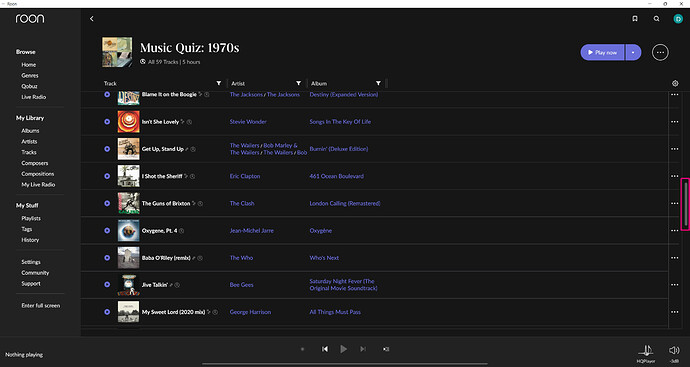
Task: Open the HQPlayer audio zone icon
Action: 646,351
